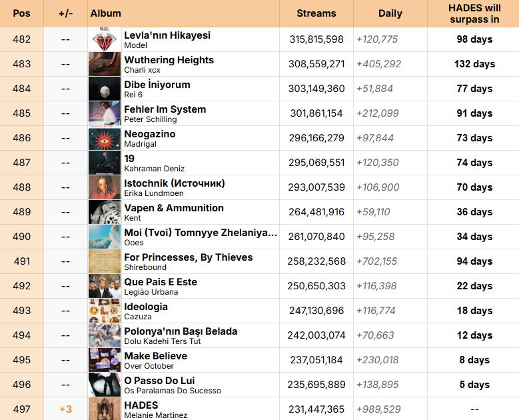Select the Dibe İniyorum album cover
The image size is (519, 420).
[x=105, y=89]
